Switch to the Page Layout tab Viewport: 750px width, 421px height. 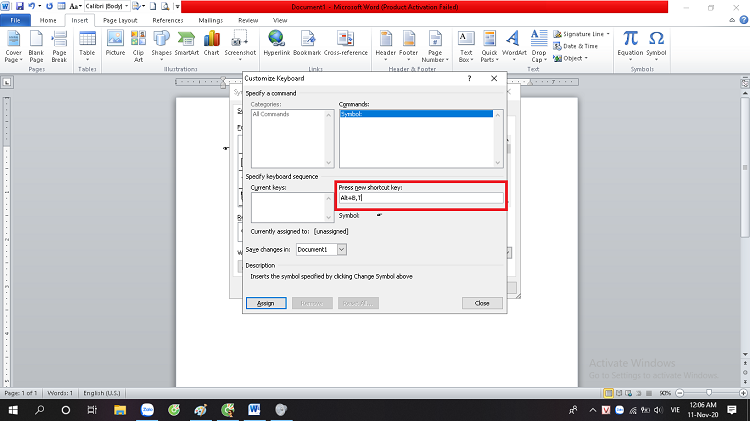(x=120, y=20)
